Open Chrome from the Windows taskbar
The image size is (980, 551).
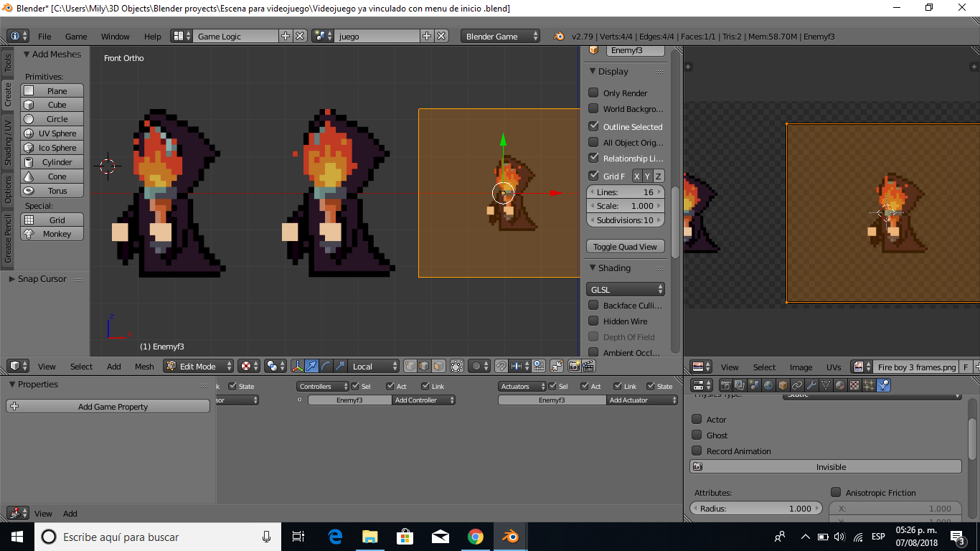coord(475,536)
